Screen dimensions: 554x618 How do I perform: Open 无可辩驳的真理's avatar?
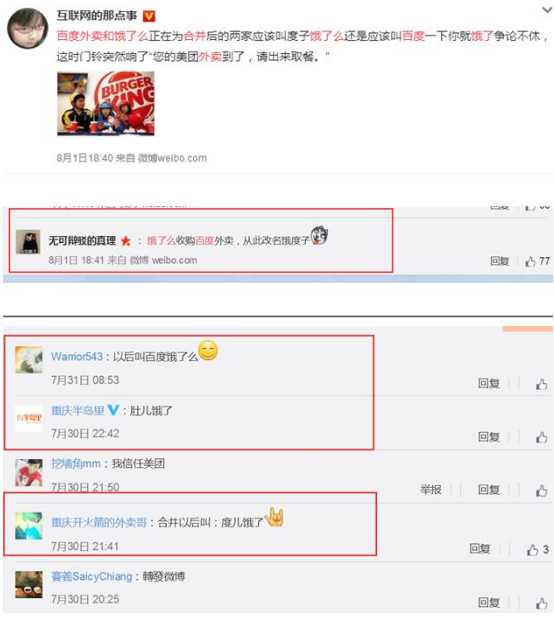[x=28, y=242]
